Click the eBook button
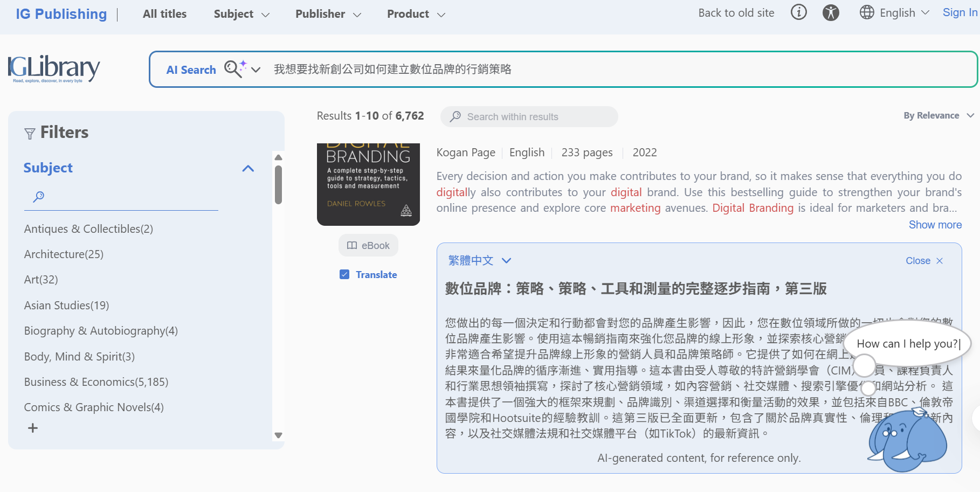Viewport: 980px width, 492px height. 368,246
